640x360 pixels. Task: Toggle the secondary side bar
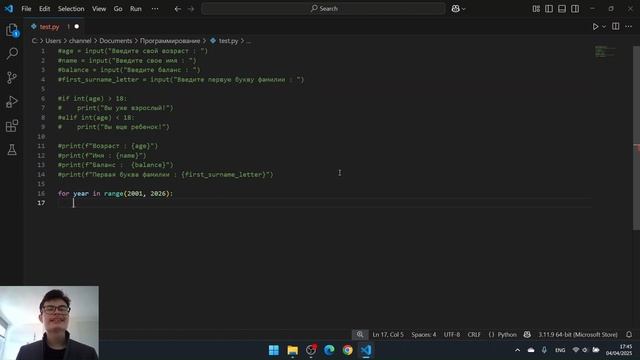pos(575,9)
